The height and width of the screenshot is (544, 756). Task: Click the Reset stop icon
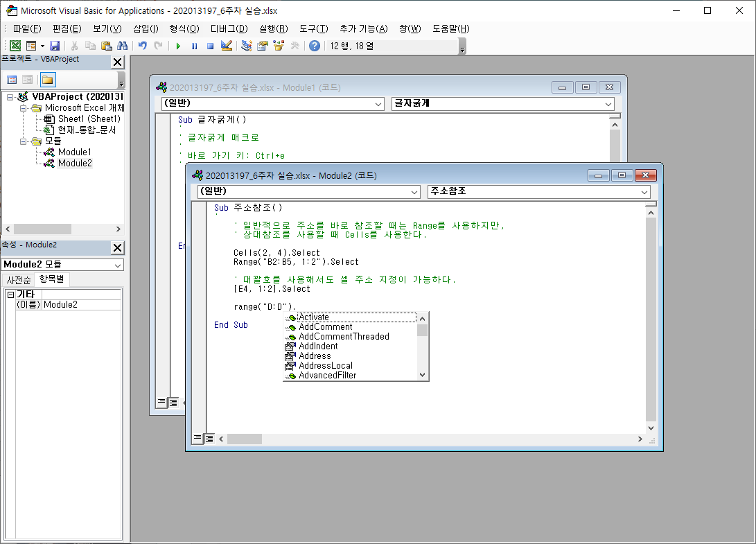[x=210, y=46]
